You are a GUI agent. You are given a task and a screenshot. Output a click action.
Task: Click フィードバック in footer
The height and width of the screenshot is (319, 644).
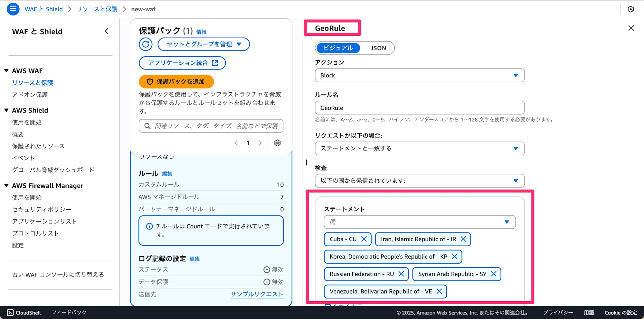pos(69,313)
